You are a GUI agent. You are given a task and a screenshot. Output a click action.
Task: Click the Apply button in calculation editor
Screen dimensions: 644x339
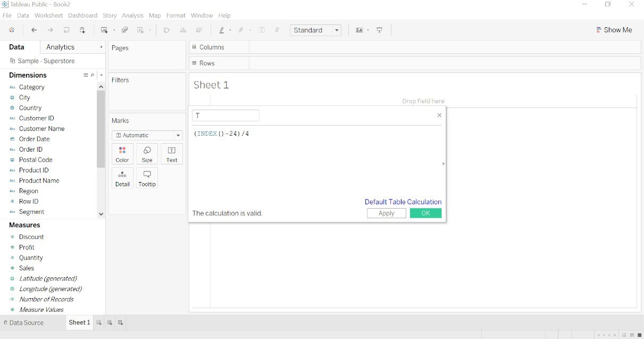387,213
